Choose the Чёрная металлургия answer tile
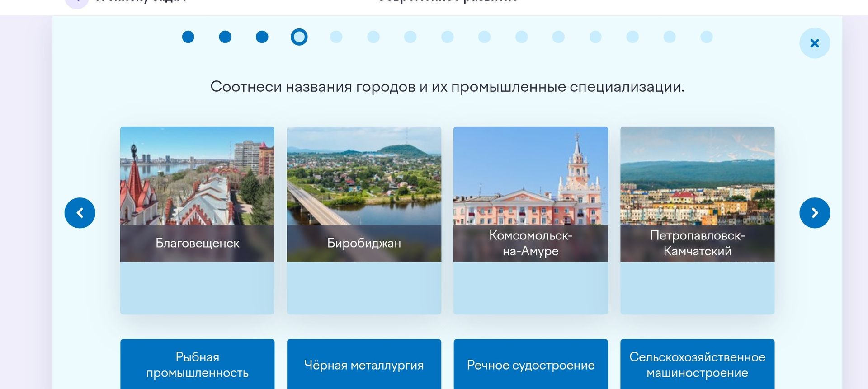Image resolution: width=868 pixels, height=389 pixels. 364,364
